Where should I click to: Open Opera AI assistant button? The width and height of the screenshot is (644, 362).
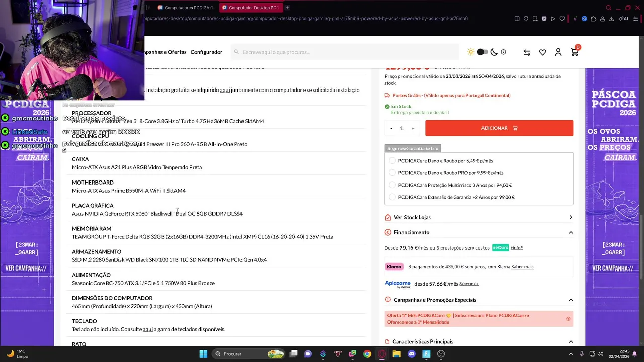pos(624,19)
